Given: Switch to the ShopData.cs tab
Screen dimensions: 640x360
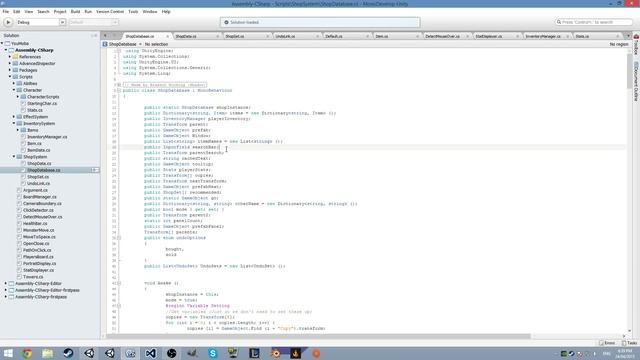Looking at the screenshot, I should point(186,36).
